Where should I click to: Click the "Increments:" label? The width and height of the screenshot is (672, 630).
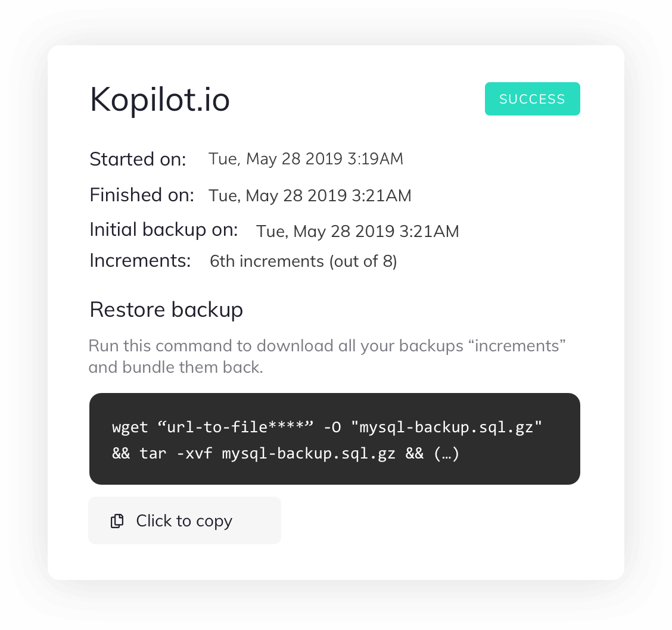(x=140, y=261)
